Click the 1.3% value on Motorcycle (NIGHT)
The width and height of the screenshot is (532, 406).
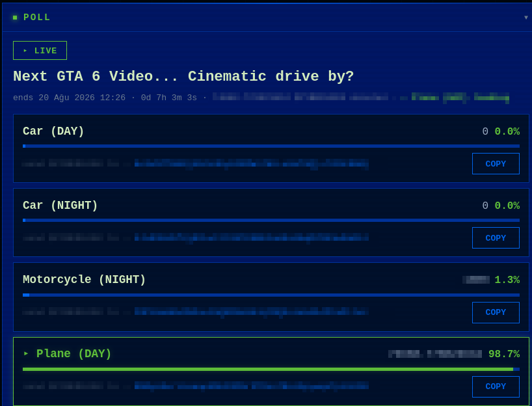click(507, 280)
